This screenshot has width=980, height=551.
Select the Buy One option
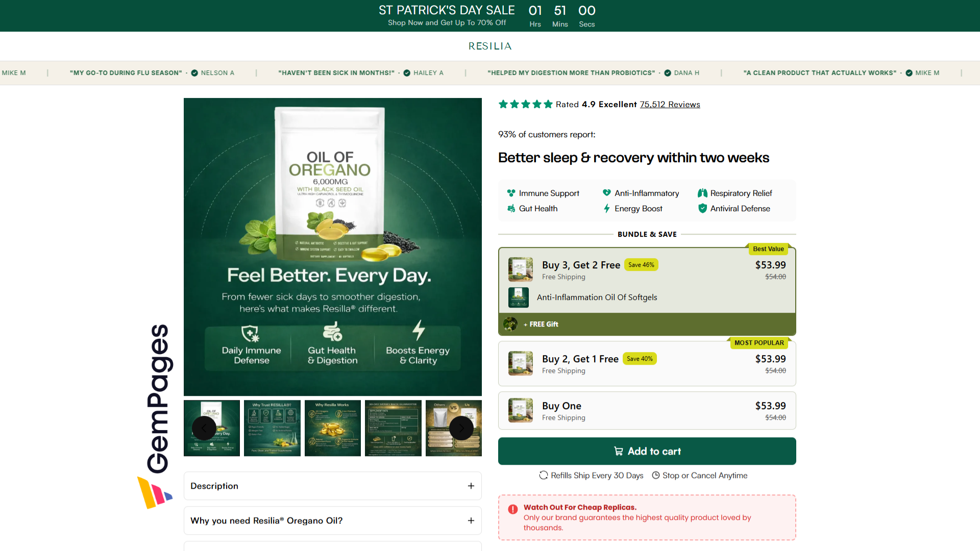click(x=647, y=411)
